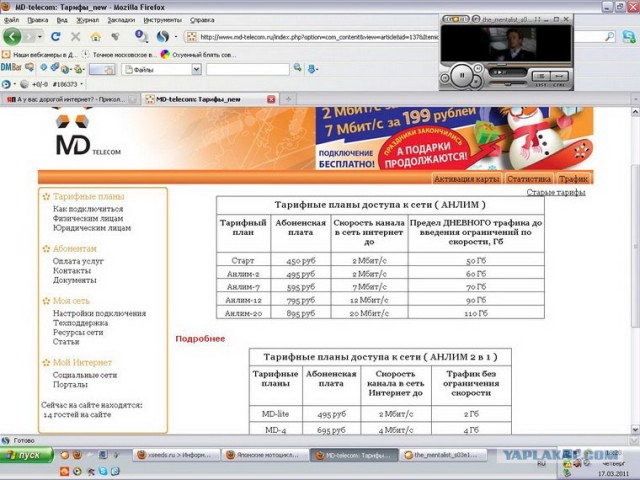Open the bookmark with the color wheel icon

(x=198, y=54)
